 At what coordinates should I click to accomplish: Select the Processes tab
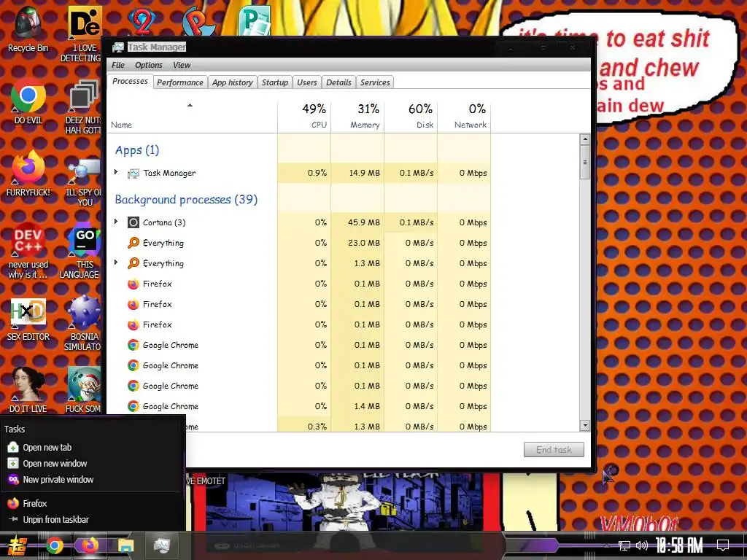(130, 82)
